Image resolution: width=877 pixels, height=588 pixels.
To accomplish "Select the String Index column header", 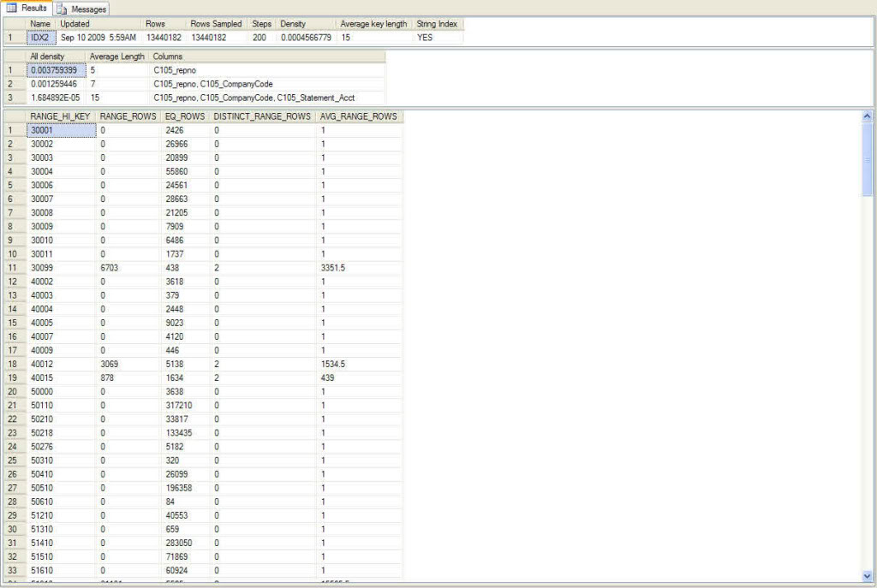I will 436,24.
